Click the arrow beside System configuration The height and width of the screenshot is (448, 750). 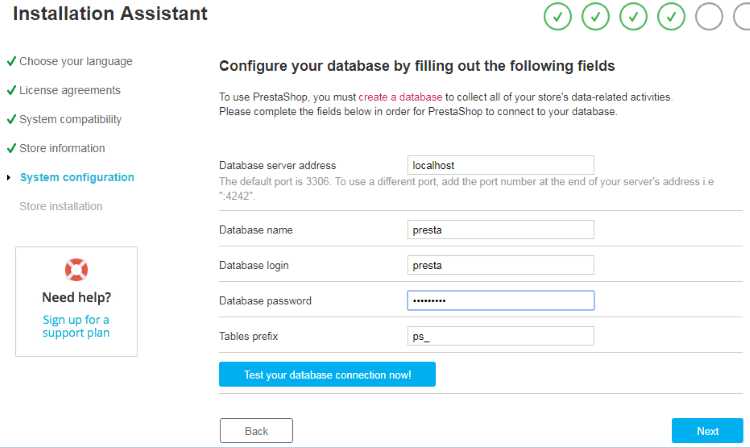coord(9,177)
